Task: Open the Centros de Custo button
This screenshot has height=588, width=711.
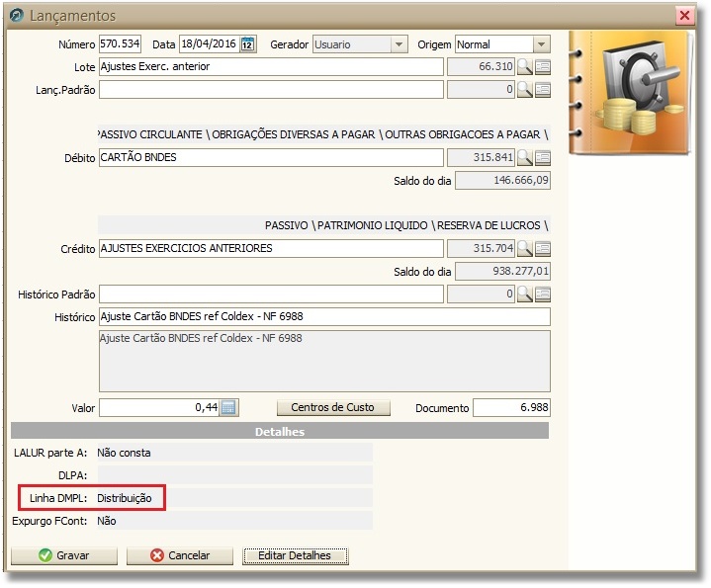Action: tap(333, 407)
